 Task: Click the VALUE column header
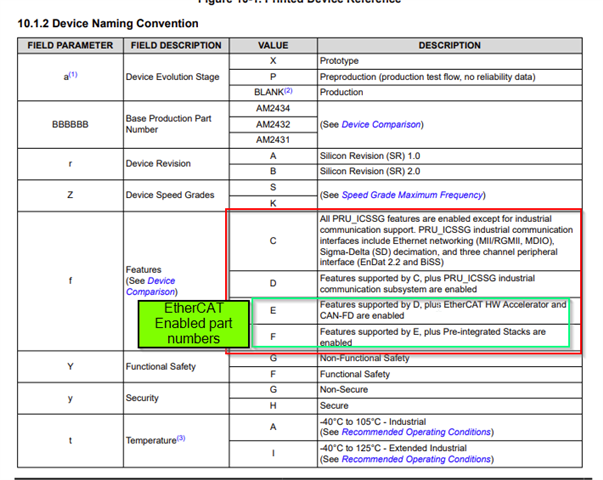tap(273, 45)
